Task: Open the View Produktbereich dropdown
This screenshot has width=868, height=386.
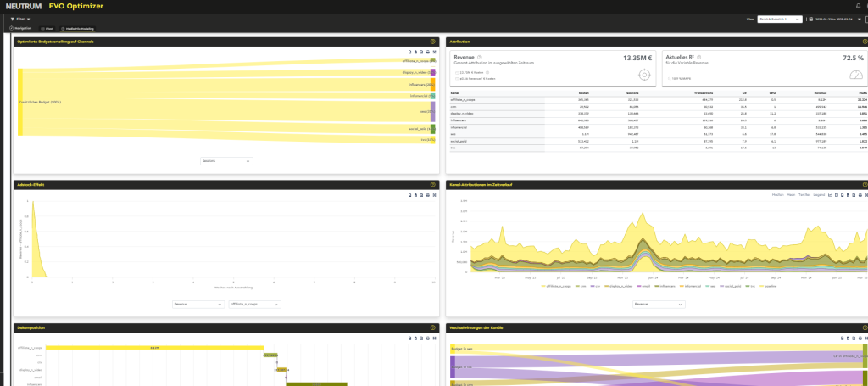Action: [x=778, y=18]
